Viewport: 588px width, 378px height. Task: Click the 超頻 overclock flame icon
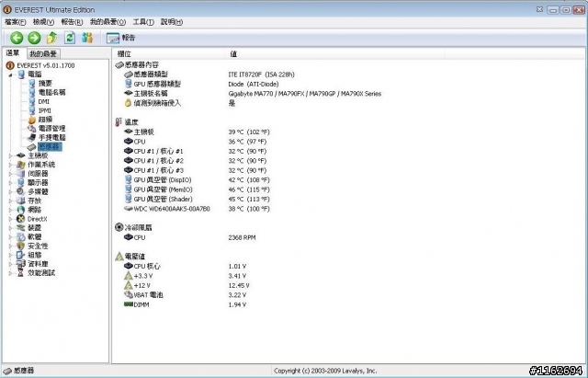32,120
